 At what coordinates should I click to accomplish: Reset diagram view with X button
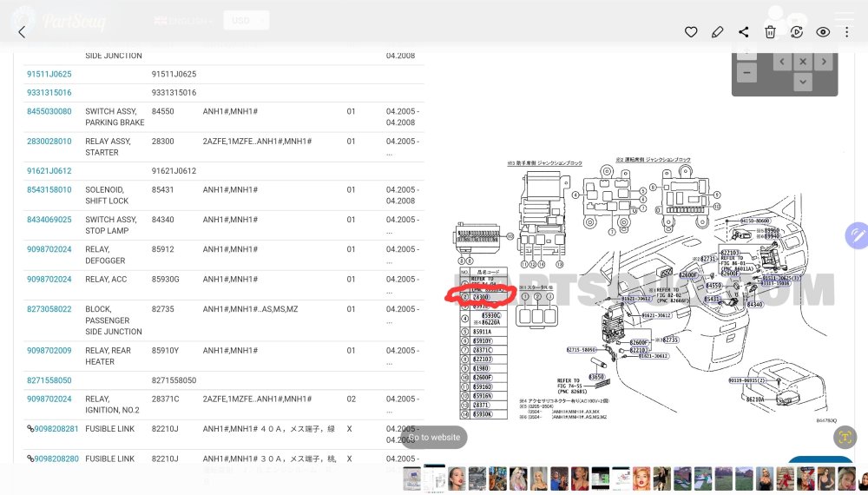803,62
